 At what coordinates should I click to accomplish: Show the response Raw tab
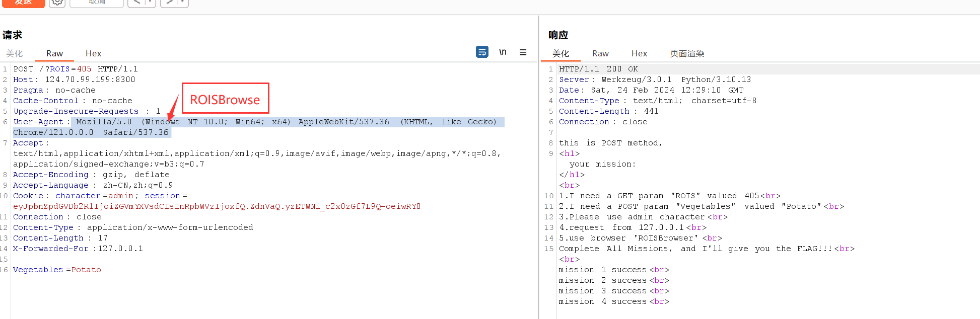[600, 53]
